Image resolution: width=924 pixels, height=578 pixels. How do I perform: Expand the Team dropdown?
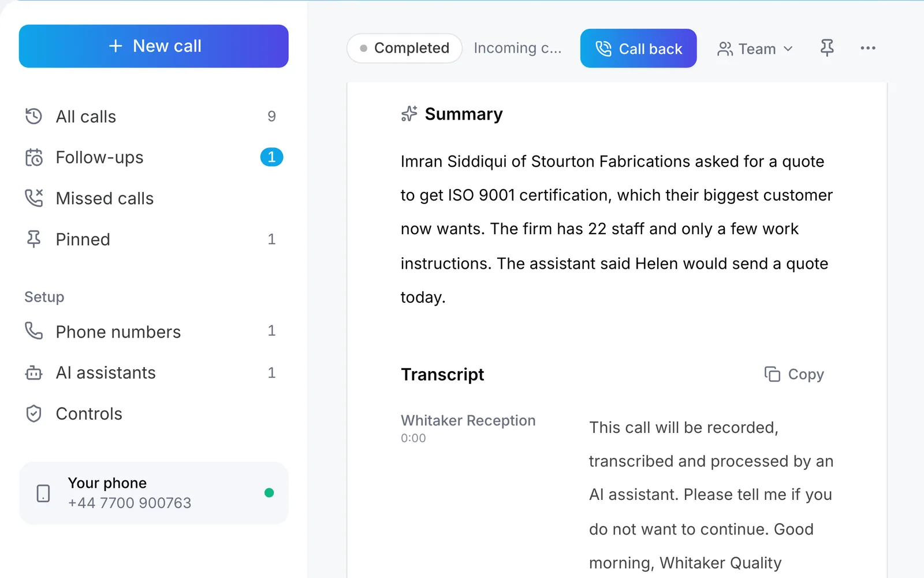coord(755,49)
